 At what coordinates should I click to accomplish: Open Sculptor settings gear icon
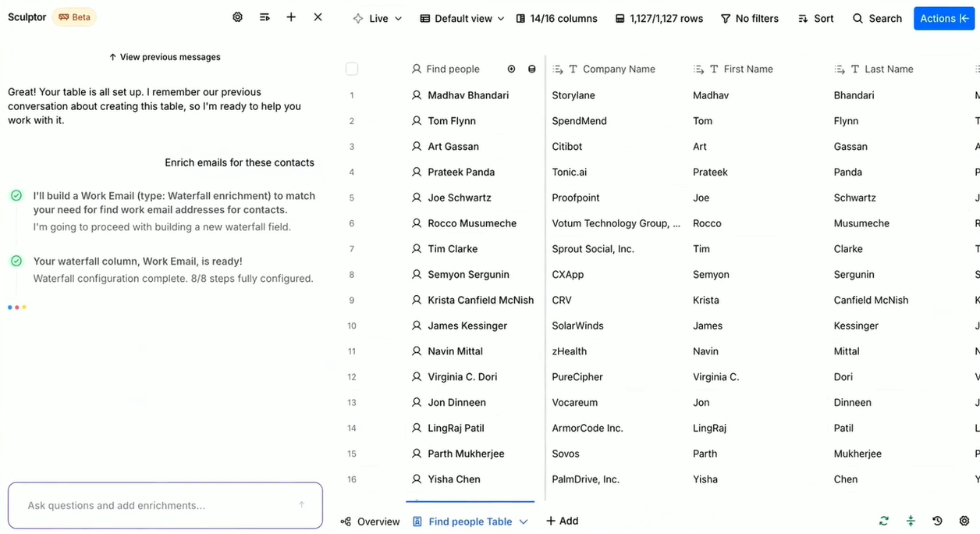tap(238, 17)
